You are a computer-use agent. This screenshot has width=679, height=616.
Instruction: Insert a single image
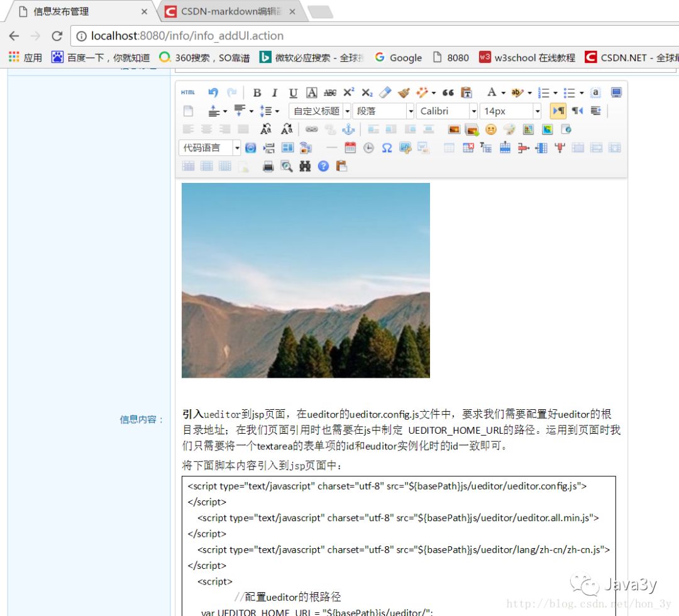point(455,129)
